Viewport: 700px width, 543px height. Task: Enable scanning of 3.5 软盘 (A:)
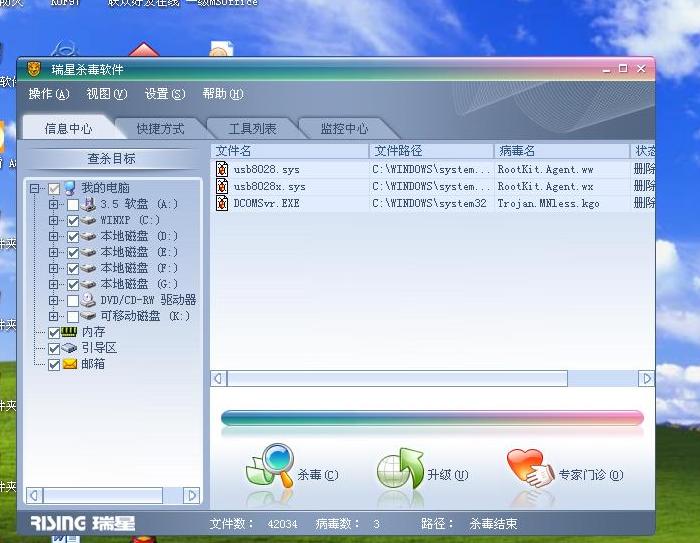point(73,205)
